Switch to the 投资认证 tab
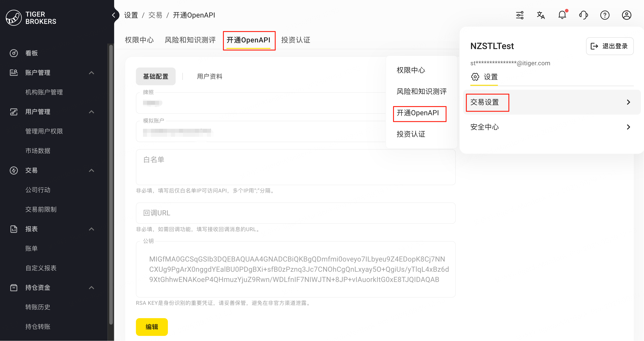Image resolution: width=644 pixels, height=341 pixels. pyautogui.click(x=296, y=40)
